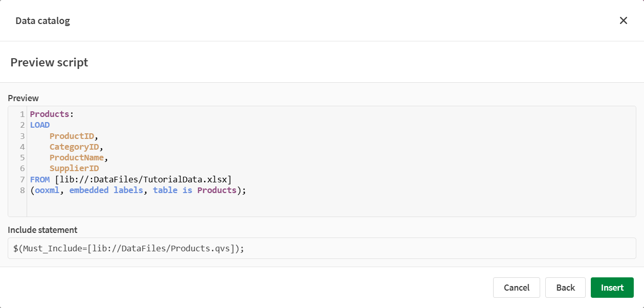Close the Data catalog dialog with the X
The height and width of the screenshot is (308, 644).
[624, 20]
